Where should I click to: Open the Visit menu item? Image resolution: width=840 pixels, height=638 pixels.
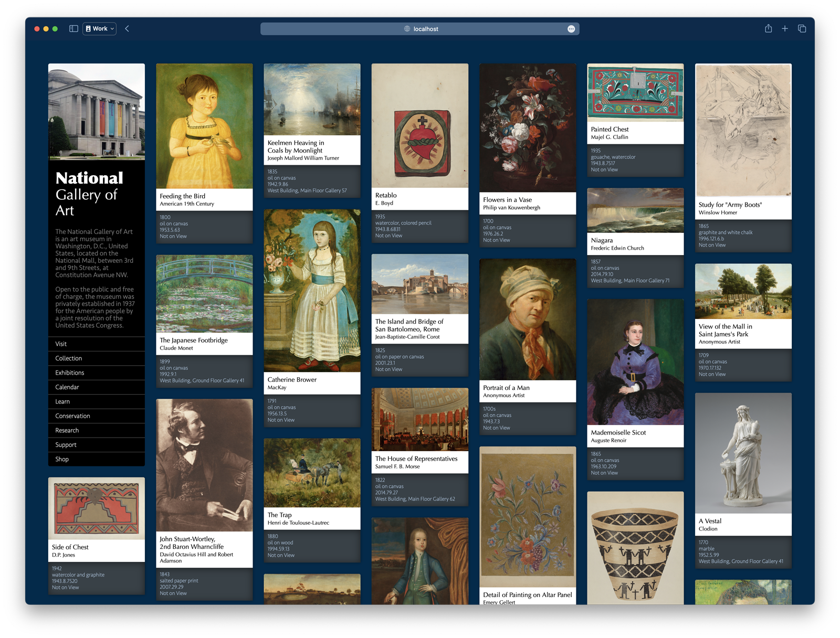(x=97, y=344)
